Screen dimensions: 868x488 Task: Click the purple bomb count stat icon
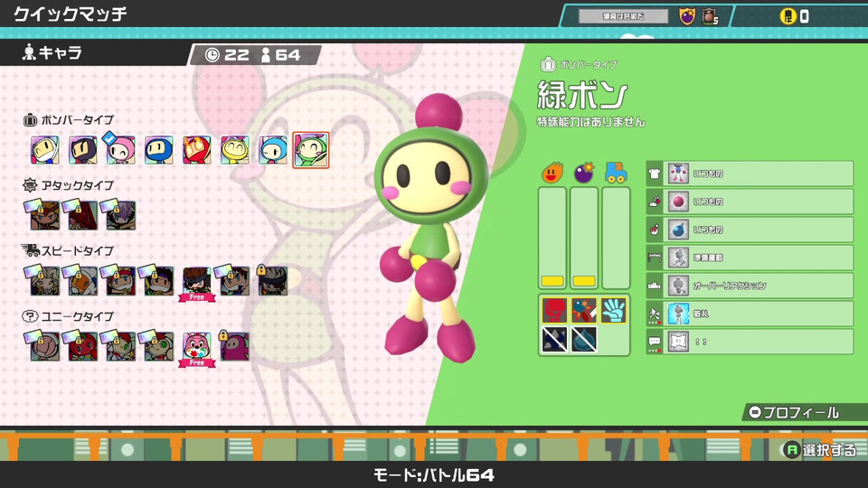(x=584, y=174)
